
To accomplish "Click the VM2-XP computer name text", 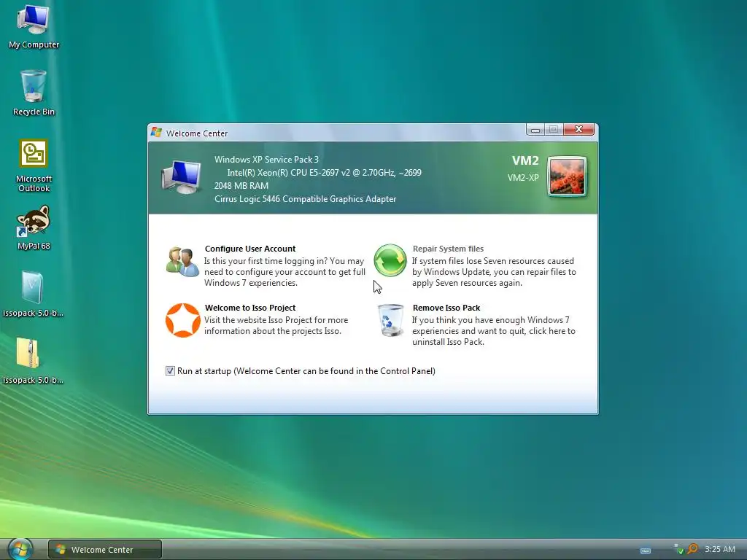I will [x=522, y=178].
